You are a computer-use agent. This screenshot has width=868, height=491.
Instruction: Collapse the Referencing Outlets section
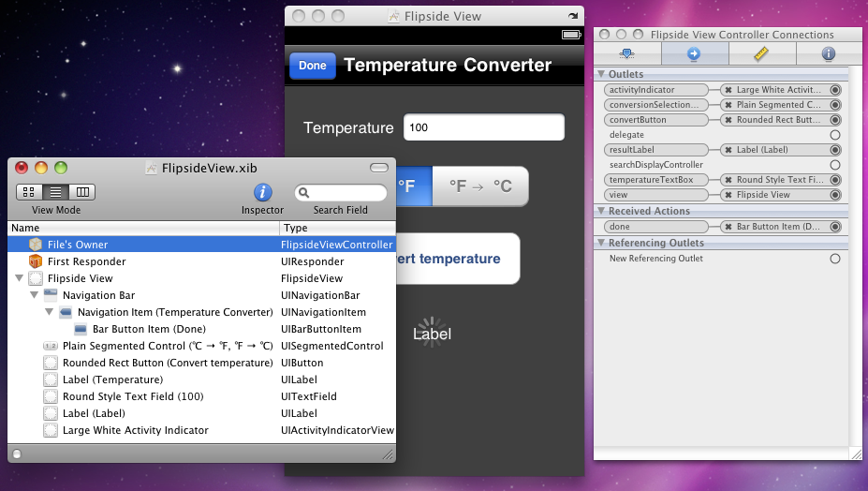pyautogui.click(x=601, y=243)
